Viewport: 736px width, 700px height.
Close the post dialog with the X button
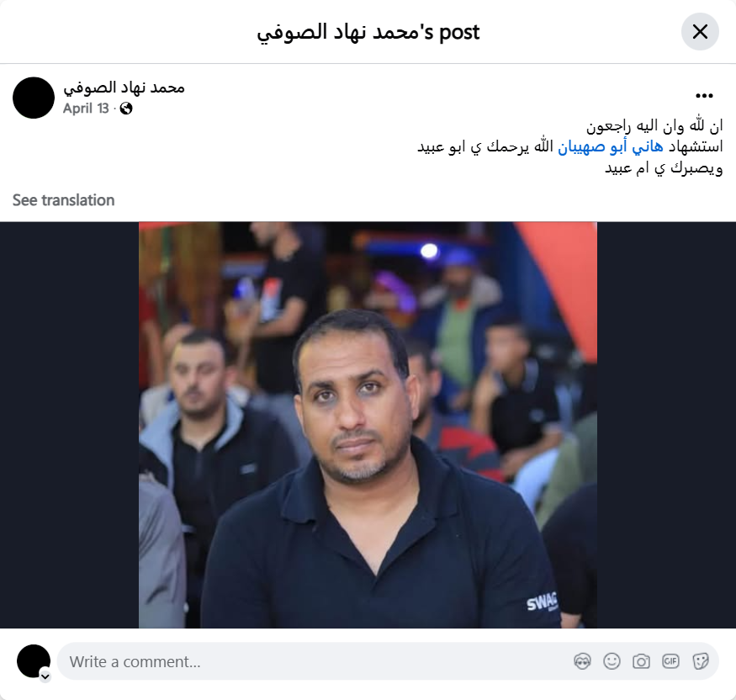[x=700, y=31]
